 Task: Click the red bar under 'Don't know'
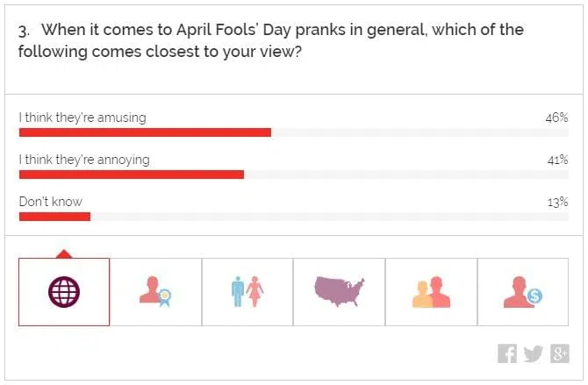point(54,217)
